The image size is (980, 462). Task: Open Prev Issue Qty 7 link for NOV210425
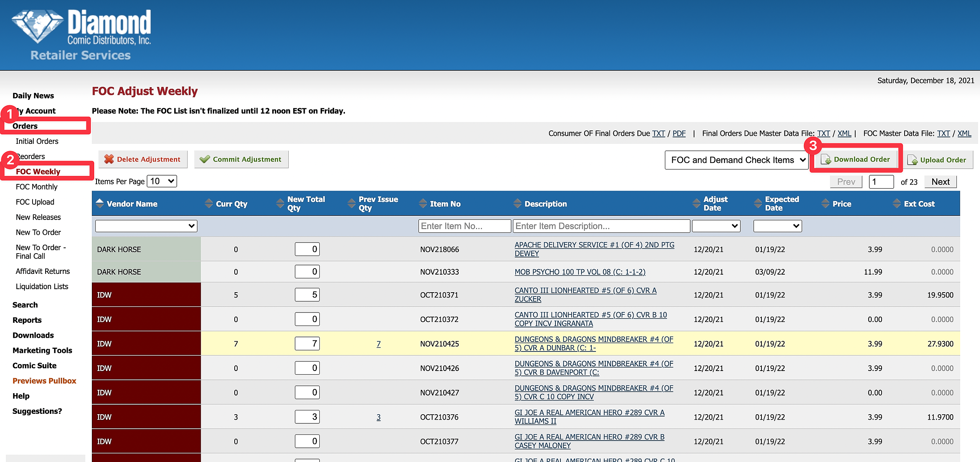click(379, 344)
